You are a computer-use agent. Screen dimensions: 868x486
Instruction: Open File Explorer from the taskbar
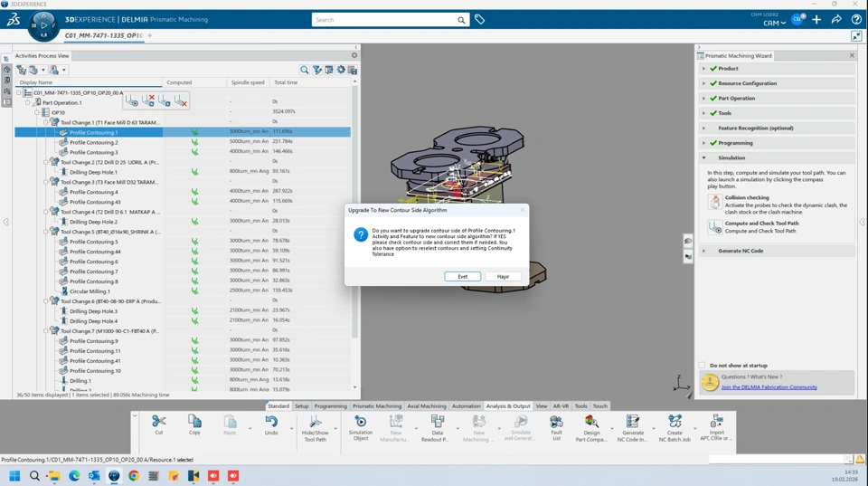pyautogui.click(x=54, y=475)
